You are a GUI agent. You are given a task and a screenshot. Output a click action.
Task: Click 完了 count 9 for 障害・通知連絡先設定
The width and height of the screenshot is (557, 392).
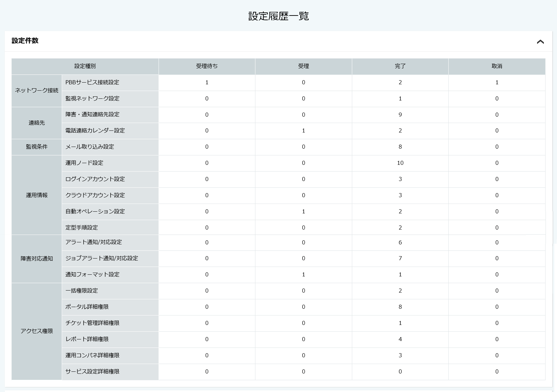pyautogui.click(x=400, y=115)
